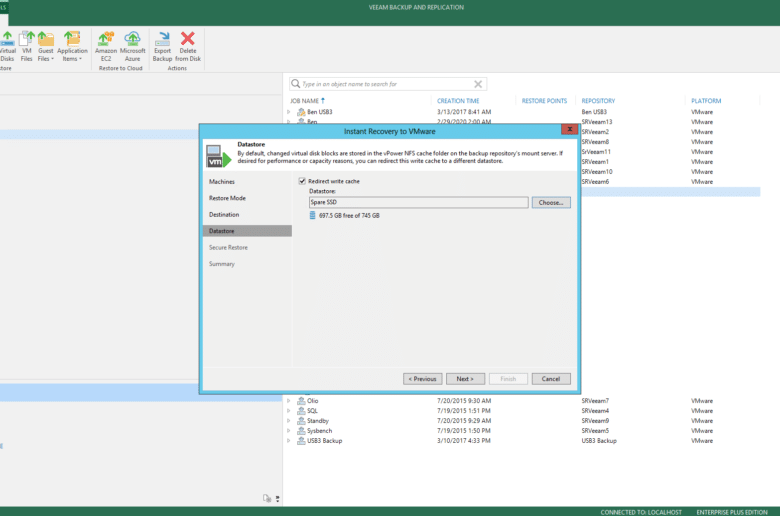Click the 7/19/2015 1:51 PM creation time
Image resolution: width=780 pixels, height=516 pixels.
point(464,411)
